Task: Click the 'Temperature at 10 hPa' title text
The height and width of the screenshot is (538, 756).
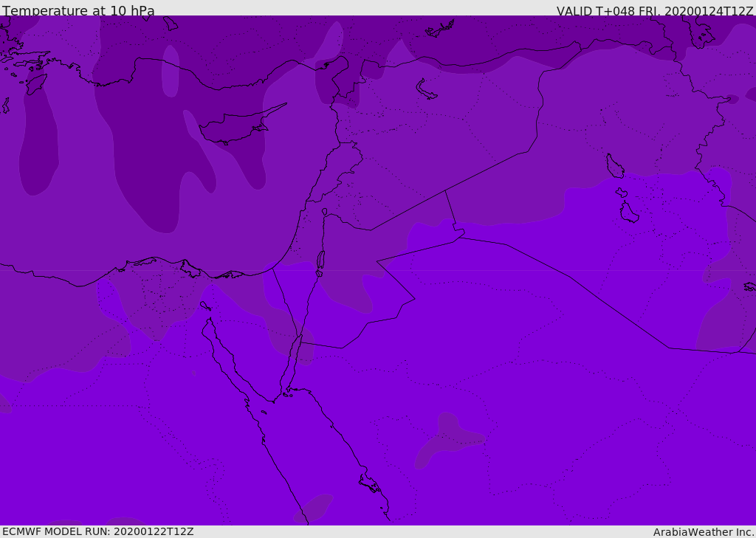Action: pyautogui.click(x=78, y=10)
